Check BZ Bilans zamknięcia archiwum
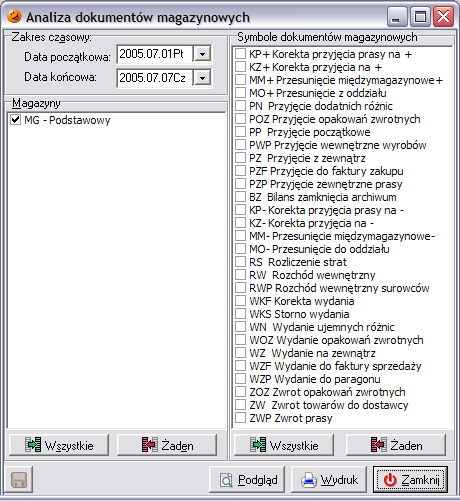The image size is (460, 501). tap(240, 197)
